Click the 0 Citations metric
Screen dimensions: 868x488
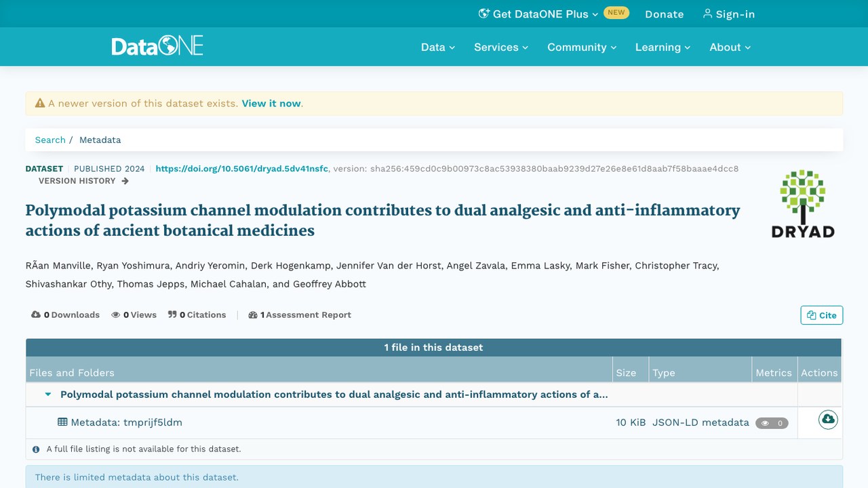[197, 314]
